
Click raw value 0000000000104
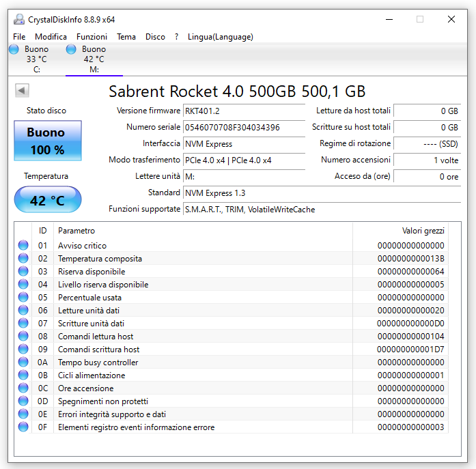[x=410, y=336]
